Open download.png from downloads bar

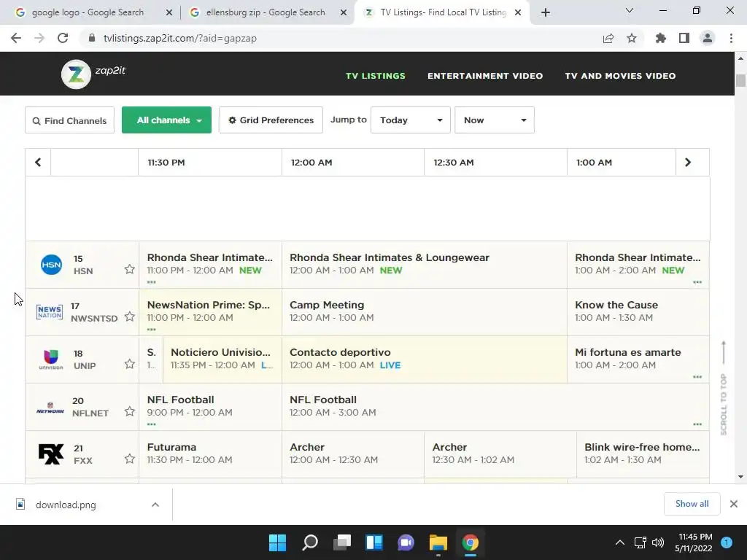[66, 505]
